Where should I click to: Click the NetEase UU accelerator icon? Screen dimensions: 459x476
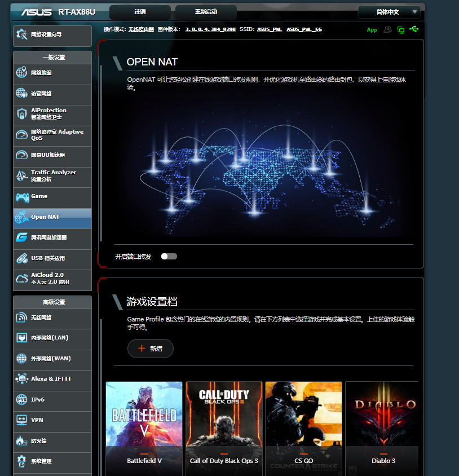coord(21,155)
